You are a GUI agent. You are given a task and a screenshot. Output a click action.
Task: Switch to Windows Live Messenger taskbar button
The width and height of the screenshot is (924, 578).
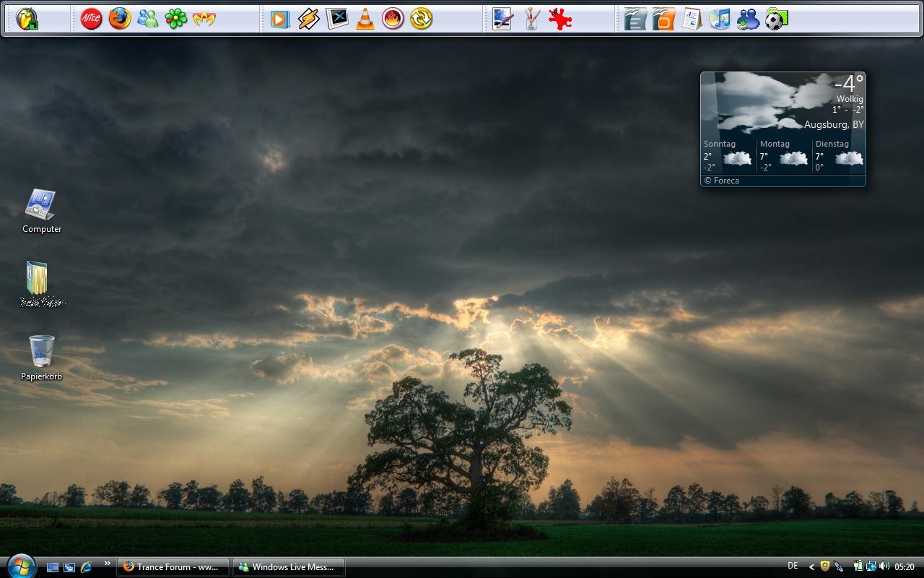pos(288,567)
